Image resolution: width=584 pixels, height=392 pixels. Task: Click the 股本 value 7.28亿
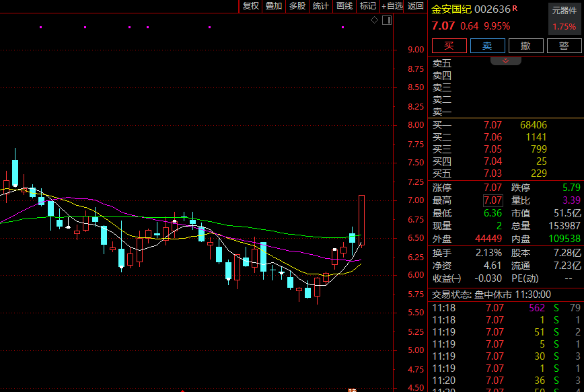pyautogui.click(x=567, y=253)
